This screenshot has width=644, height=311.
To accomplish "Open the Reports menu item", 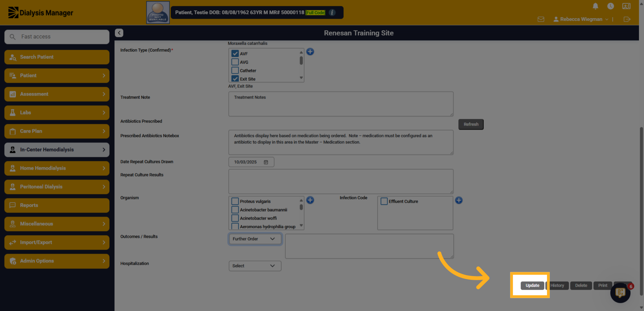I will point(57,205).
